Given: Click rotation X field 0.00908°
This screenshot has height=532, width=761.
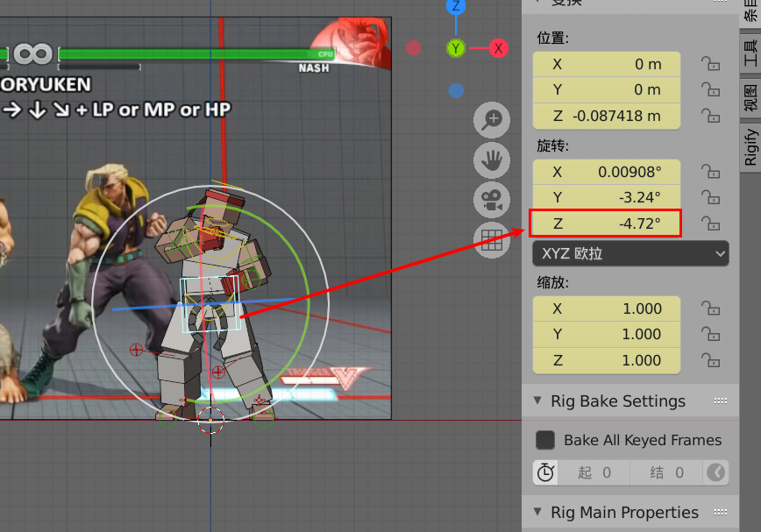Looking at the screenshot, I should pos(607,172).
